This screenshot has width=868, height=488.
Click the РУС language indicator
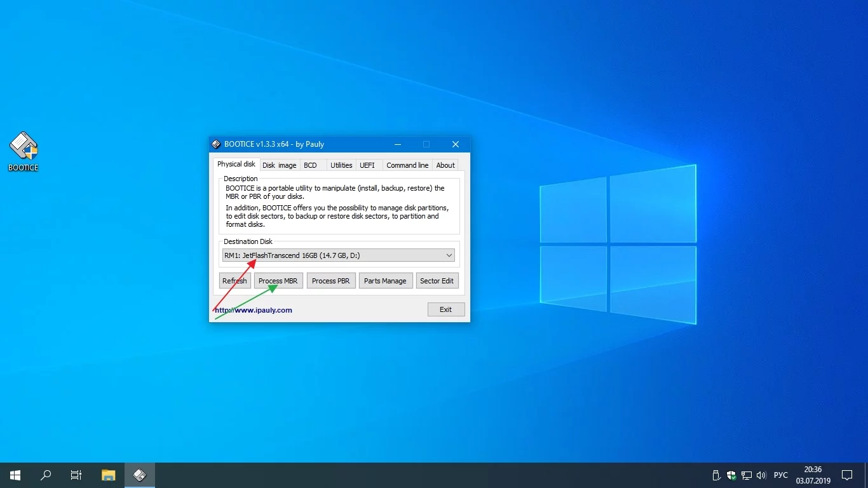coord(781,475)
